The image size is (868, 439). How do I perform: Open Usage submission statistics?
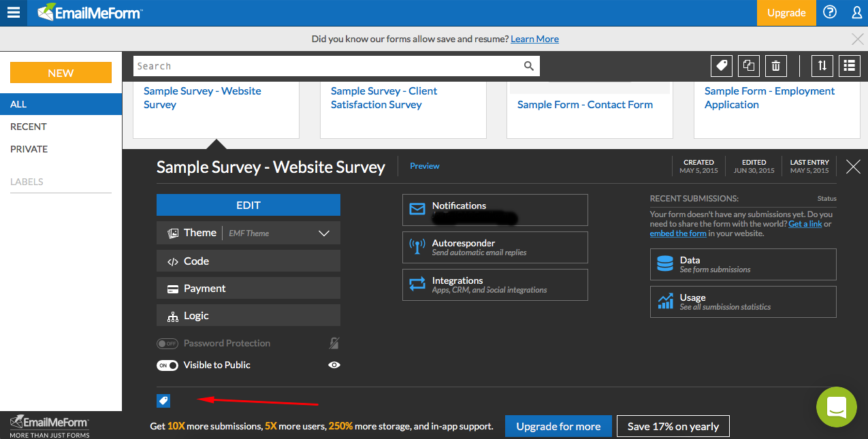[743, 302]
